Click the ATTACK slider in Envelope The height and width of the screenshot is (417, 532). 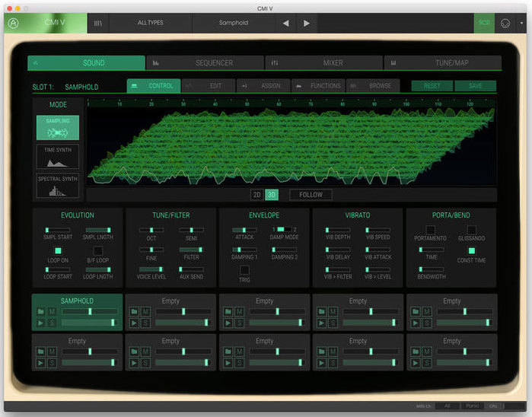click(244, 229)
